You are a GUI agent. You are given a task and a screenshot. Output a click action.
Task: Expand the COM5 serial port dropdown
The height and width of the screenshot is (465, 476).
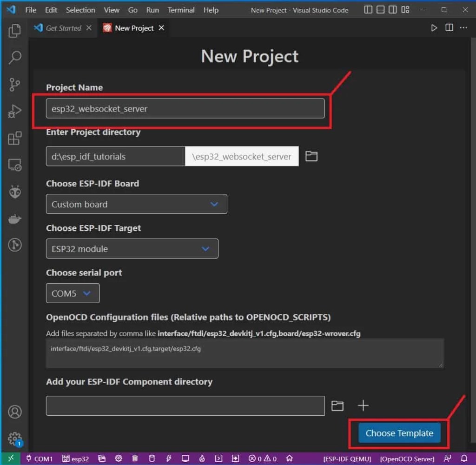[x=73, y=293]
